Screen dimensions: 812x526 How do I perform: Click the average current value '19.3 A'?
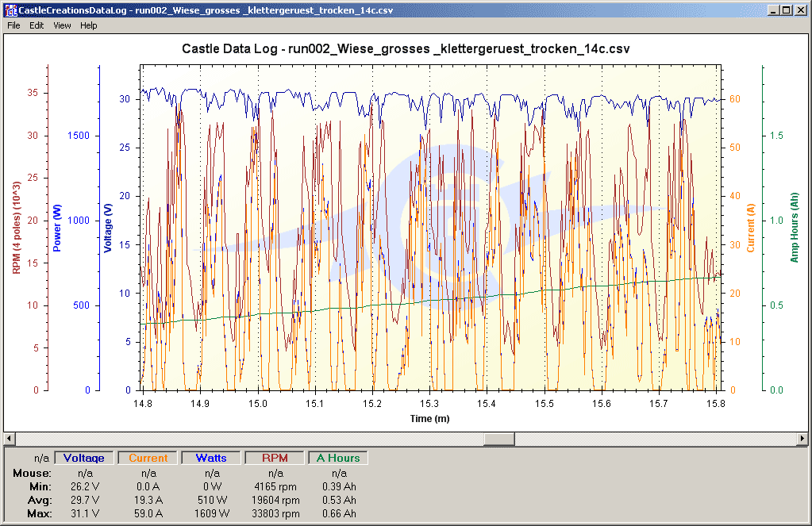[x=148, y=500]
